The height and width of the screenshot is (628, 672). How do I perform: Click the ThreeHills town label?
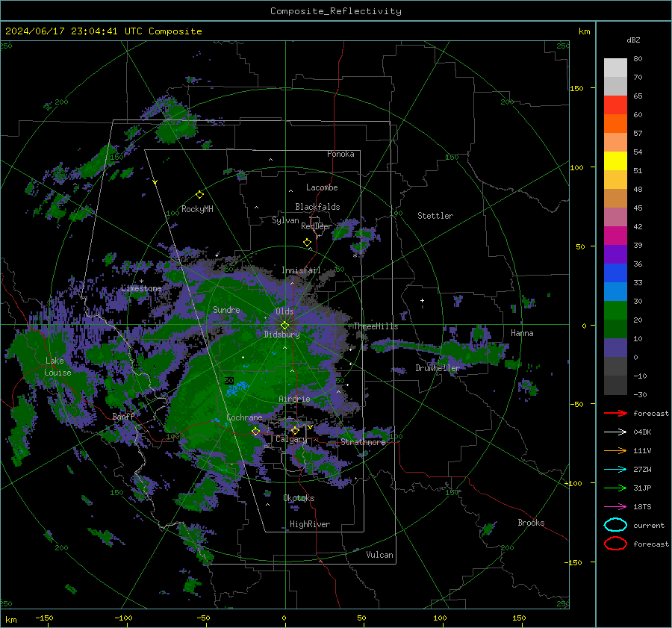[x=376, y=326]
